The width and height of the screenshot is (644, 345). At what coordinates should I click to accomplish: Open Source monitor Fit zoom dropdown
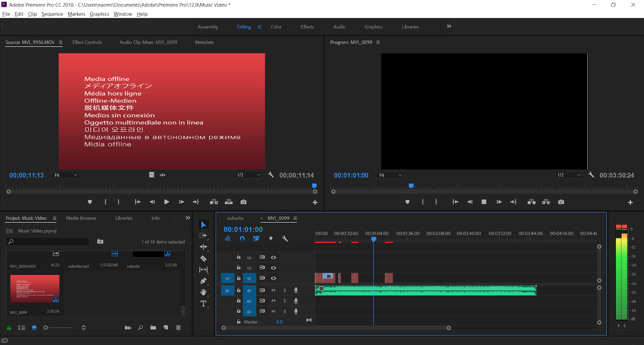66,175
